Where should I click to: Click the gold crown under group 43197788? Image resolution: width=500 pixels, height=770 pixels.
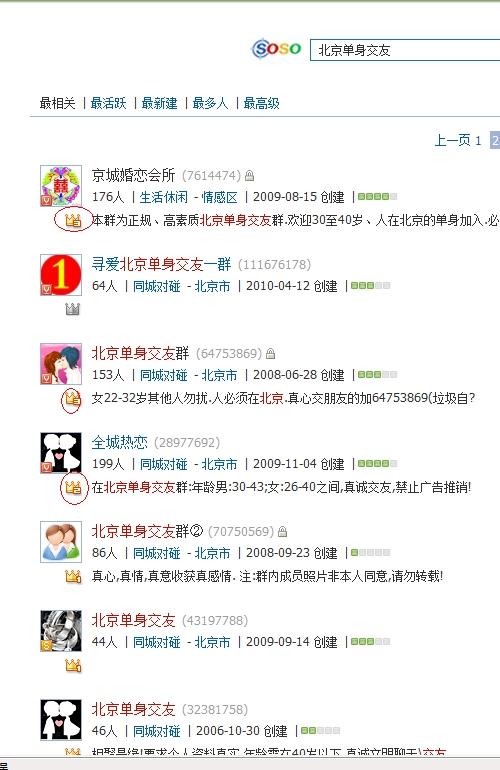coord(73,665)
